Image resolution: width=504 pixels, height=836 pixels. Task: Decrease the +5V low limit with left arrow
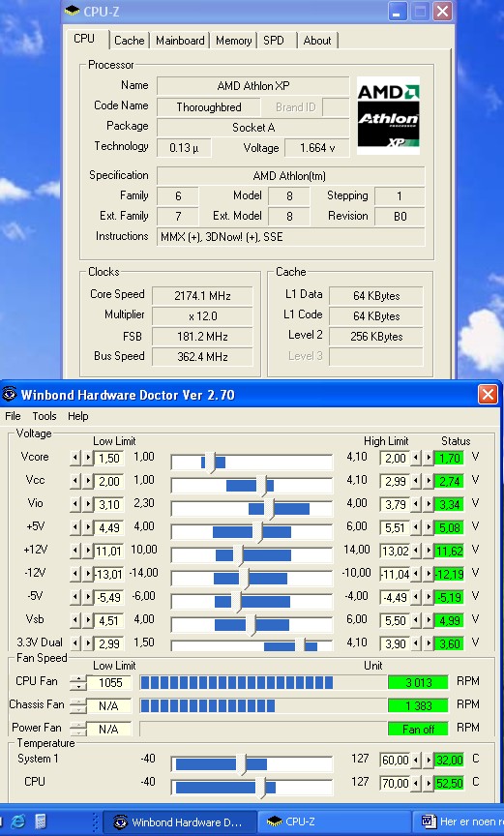(x=75, y=528)
